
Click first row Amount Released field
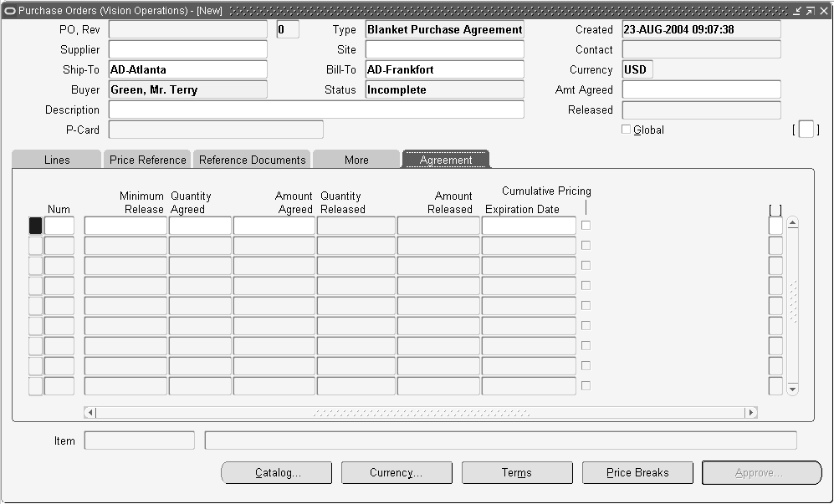438,226
